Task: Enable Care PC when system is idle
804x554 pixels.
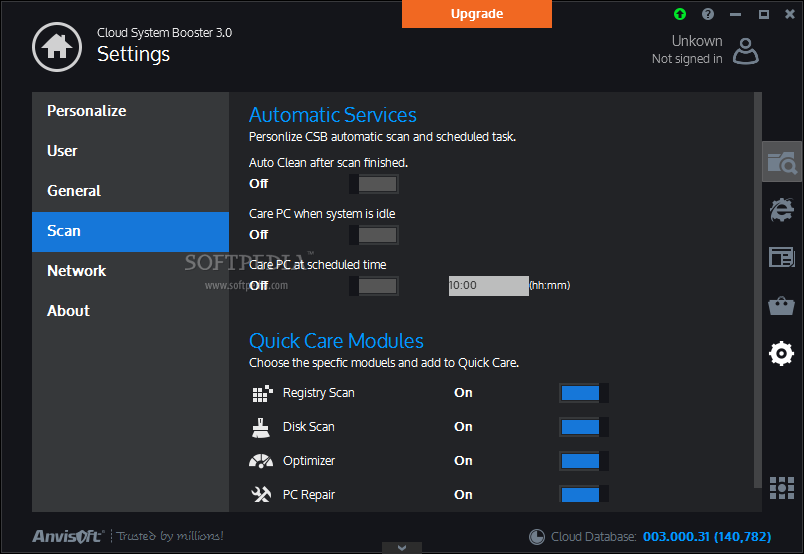Action: pos(374,235)
